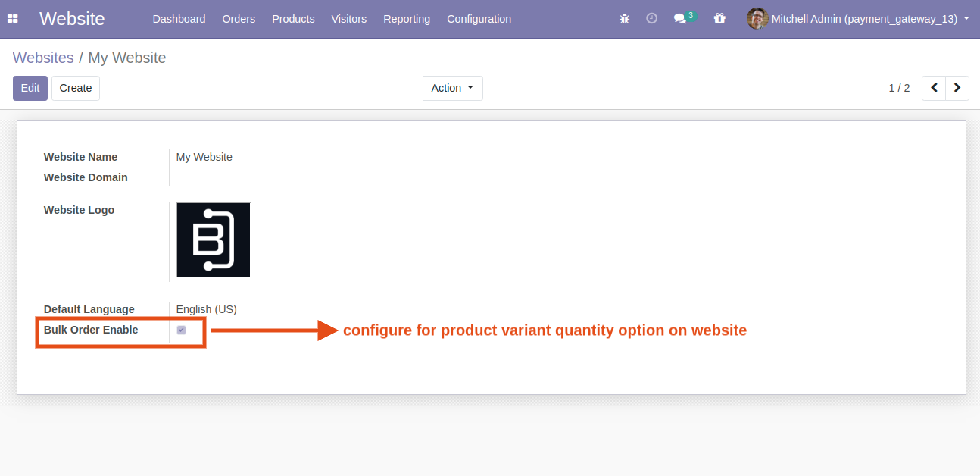980x476 pixels.
Task: Open the Reporting menu
Action: click(x=406, y=19)
